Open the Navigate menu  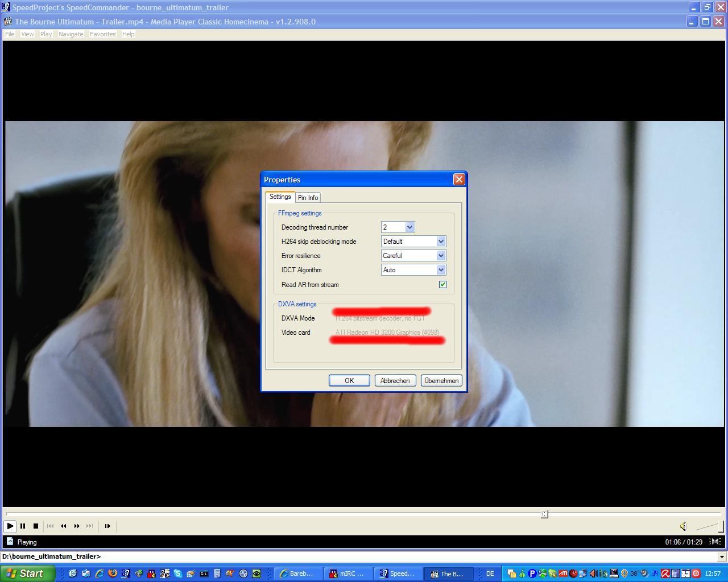71,34
